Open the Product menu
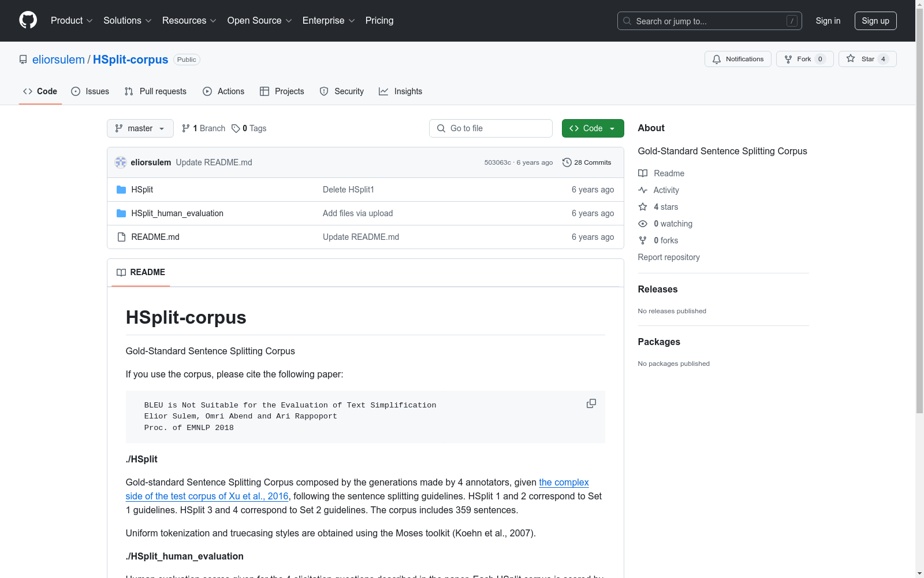This screenshot has width=924, height=578. [72, 21]
